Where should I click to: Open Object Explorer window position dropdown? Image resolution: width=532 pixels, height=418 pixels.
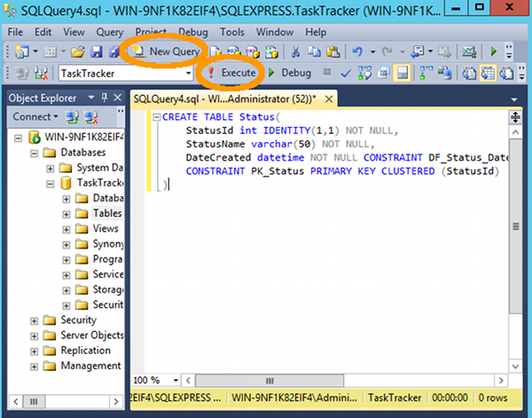[x=91, y=98]
